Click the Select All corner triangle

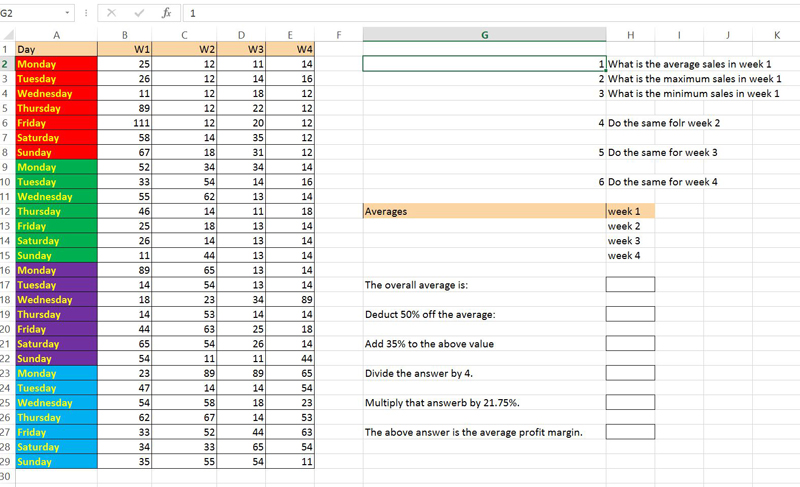[x=8, y=35]
